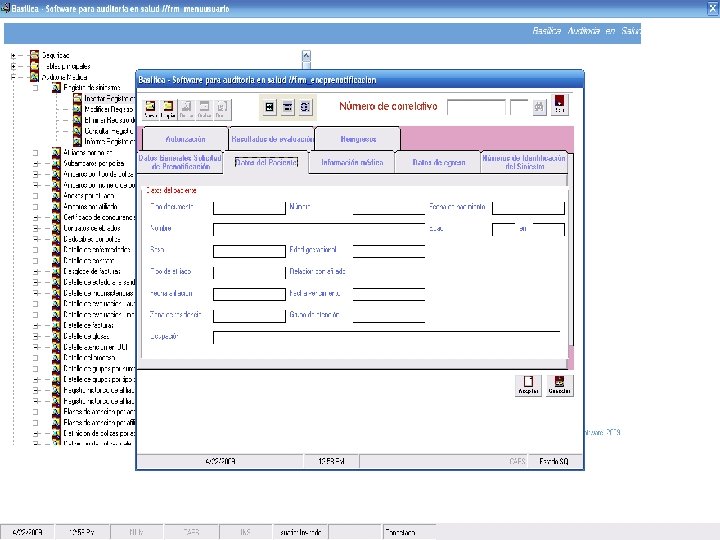Screen dimensions: 720x540
Task: Expand the Tablas principales tree node
Action: (x=13, y=67)
